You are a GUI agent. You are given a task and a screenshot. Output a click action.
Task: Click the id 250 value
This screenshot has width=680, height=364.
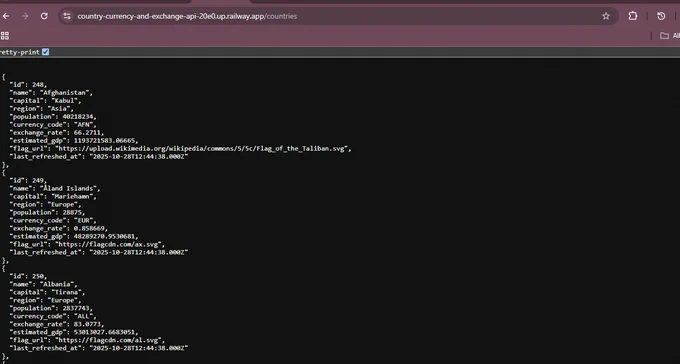coord(38,276)
